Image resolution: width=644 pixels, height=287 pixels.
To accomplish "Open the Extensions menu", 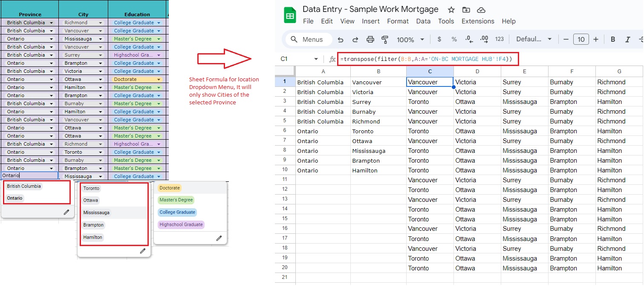I will coord(478,21).
